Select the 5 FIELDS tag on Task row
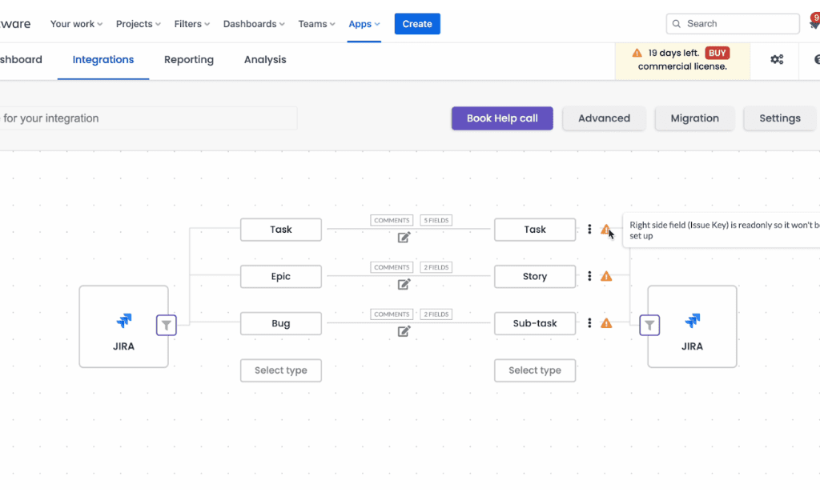The width and height of the screenshot is (820, 504). pyautogui.click(x=436, y=220)
